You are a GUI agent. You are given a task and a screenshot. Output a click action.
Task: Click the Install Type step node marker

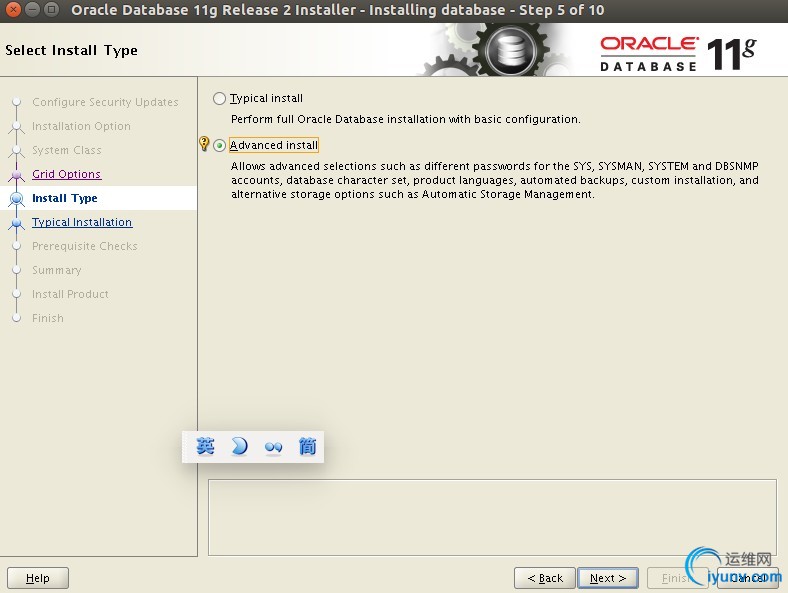point(17,199)
